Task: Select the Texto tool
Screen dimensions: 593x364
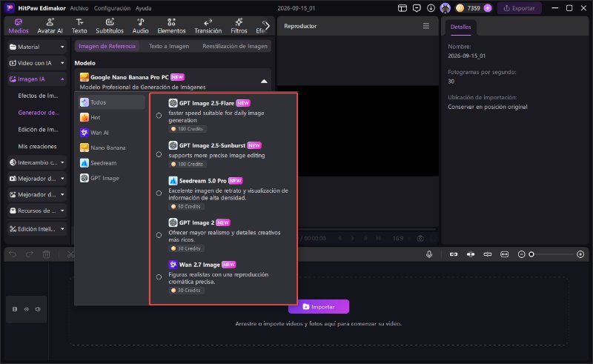Action: tap(79, 26)
